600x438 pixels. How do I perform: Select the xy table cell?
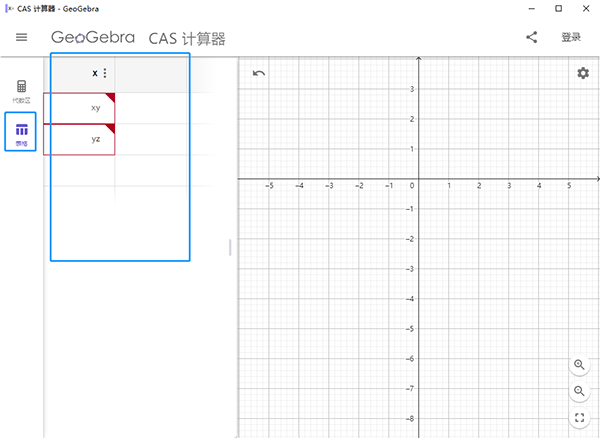[80, 108]
